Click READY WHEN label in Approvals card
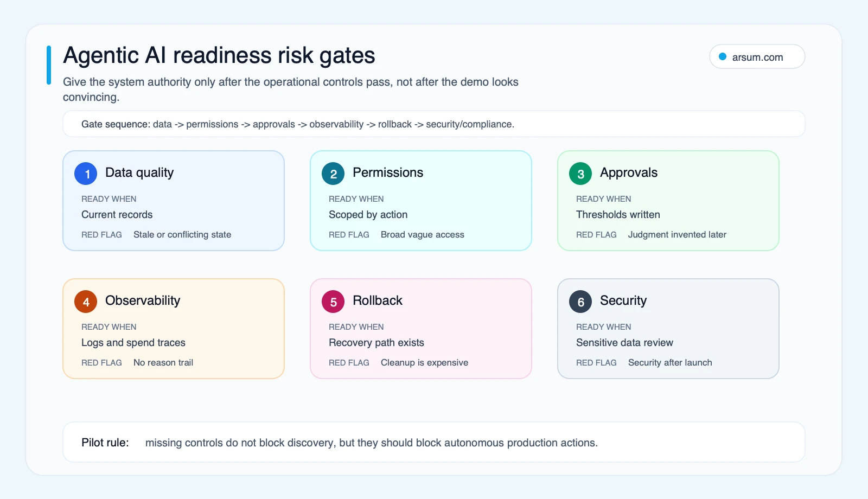Viewport: 868px width, 499px height. (604, 199)
